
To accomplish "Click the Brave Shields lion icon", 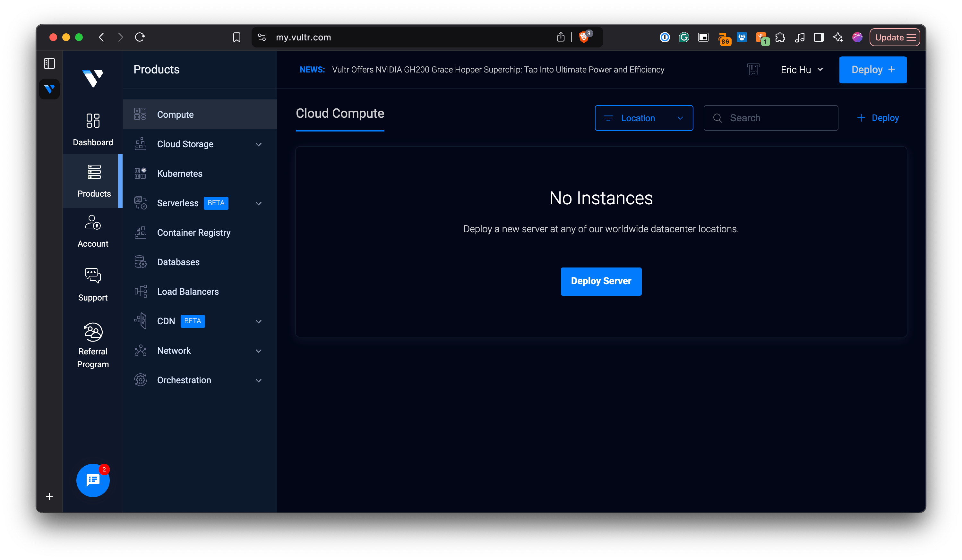I will [584, 37].
